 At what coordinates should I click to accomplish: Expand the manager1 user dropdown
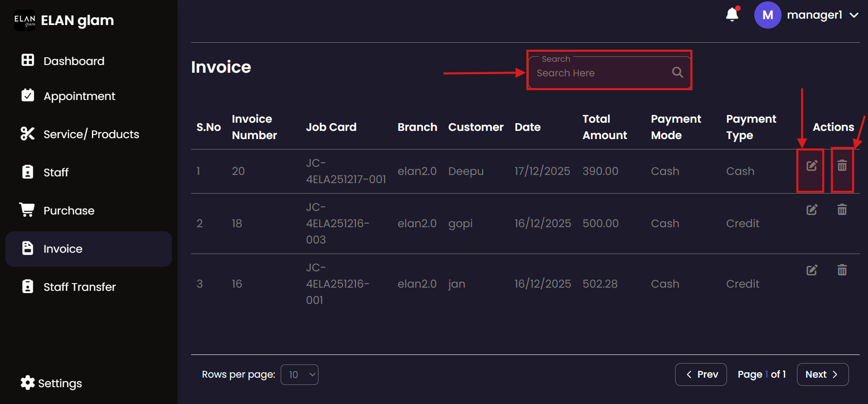854,15
